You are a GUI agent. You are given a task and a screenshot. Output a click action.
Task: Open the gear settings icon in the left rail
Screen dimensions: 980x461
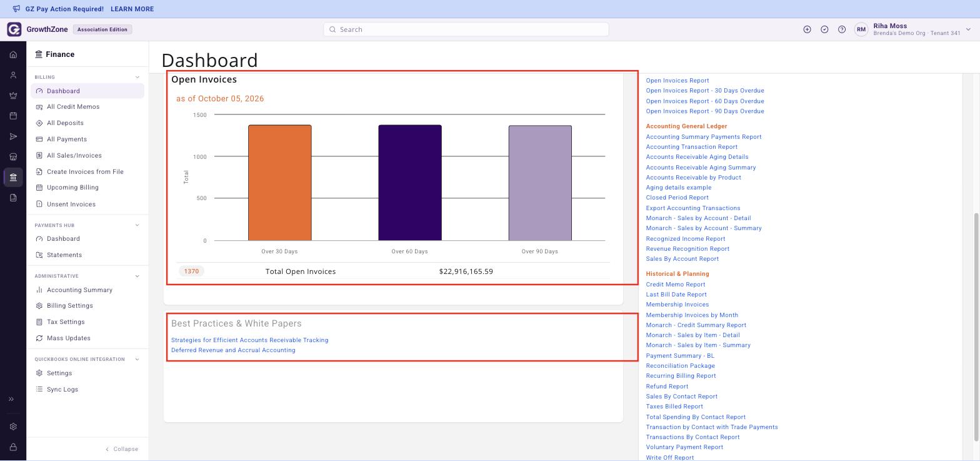pyautogui.click(x=13, y=427)
